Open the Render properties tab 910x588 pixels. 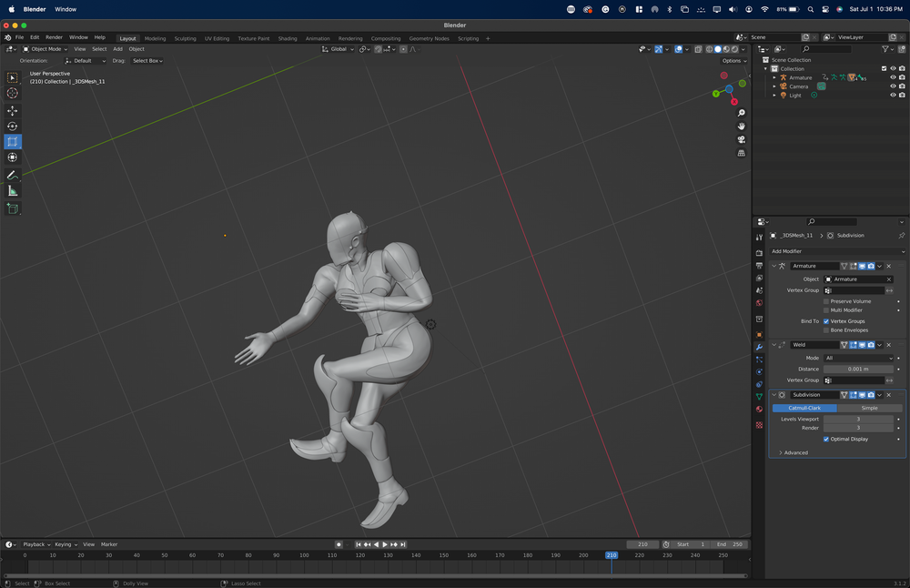pyautogui.click(x=759, y=253)
